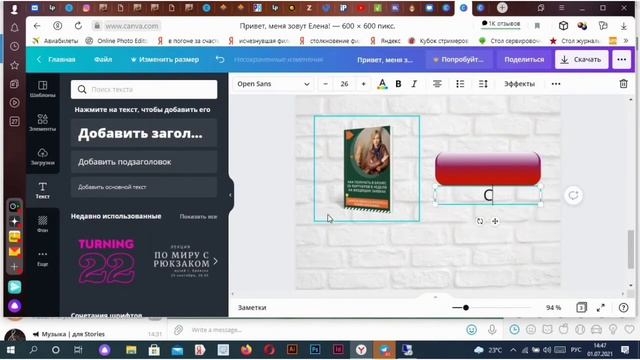Add a subheading text block
The width and height of the screenshot is (640, 360).
click(x=144, y=162)
